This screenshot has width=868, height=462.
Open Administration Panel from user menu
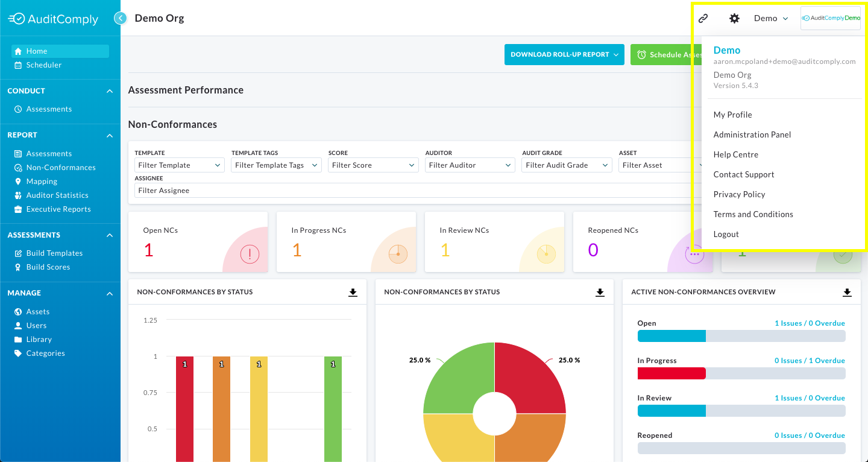coord(752,134)
